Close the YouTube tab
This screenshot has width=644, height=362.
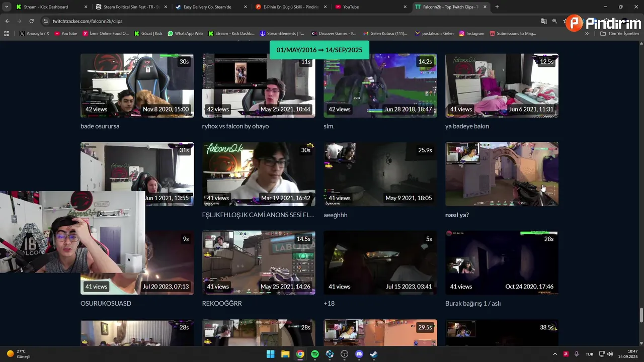coord(405,7)
